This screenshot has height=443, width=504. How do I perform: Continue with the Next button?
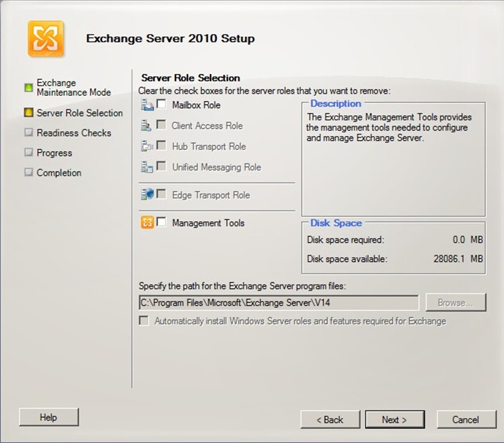[x=395, y=420]
